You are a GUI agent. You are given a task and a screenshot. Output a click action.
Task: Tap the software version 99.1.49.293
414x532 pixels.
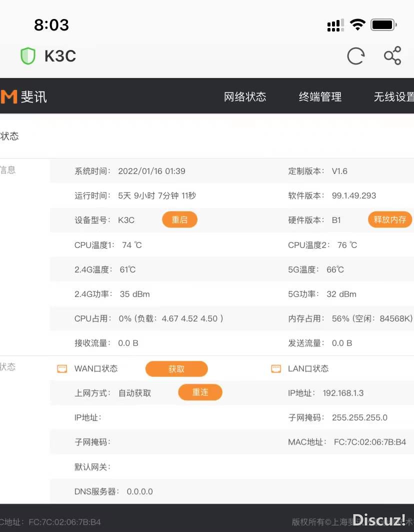(x=353, y=195)
